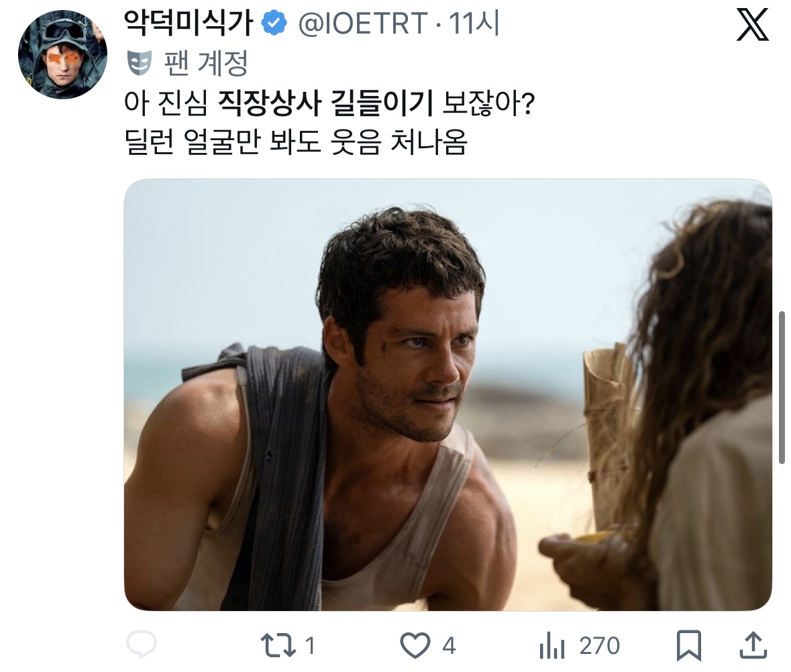Open the 악덕미식가 profile avatar
The height and width of the screenshot is (672, 791).
pos(62,54)
